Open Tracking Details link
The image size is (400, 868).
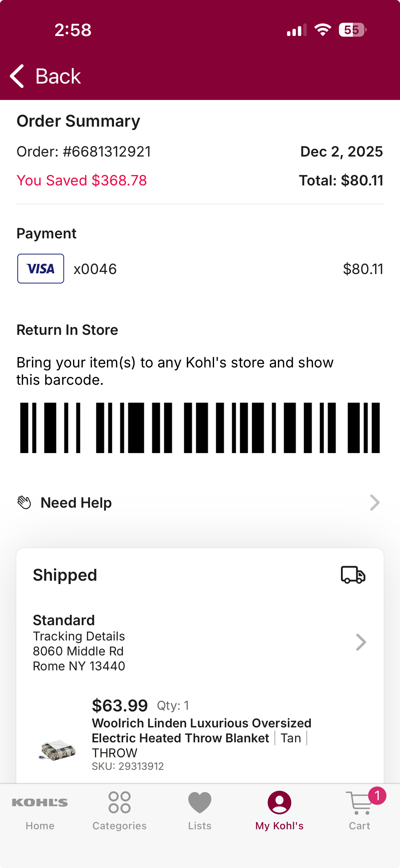(x=79, y=636)
